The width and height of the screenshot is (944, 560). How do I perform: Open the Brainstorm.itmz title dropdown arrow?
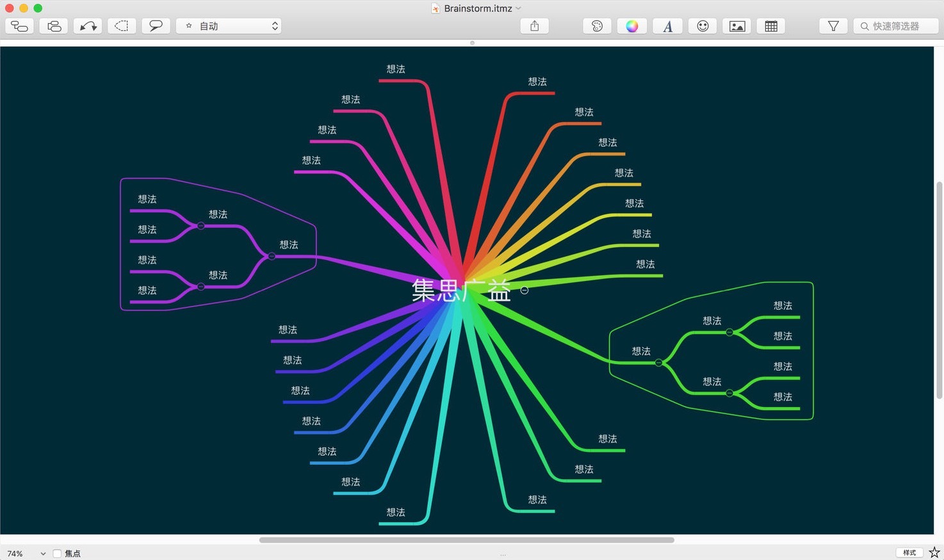tap(519, 8)
